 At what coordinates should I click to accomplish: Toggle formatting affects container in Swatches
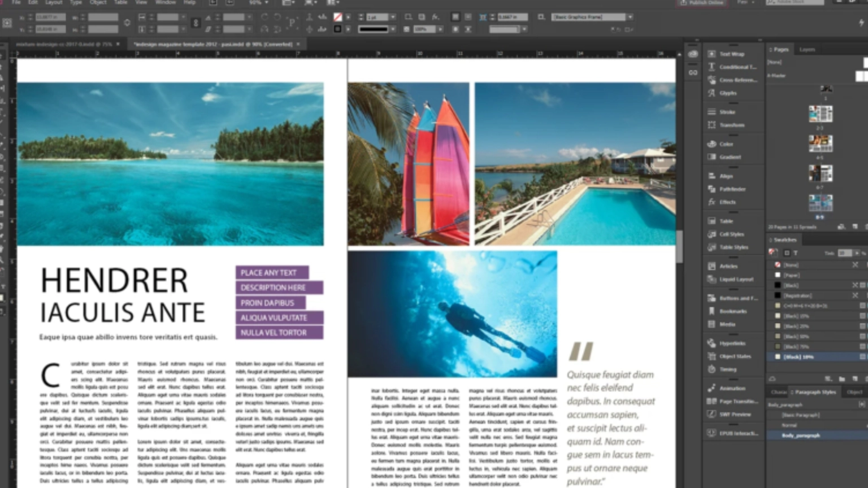787,253
